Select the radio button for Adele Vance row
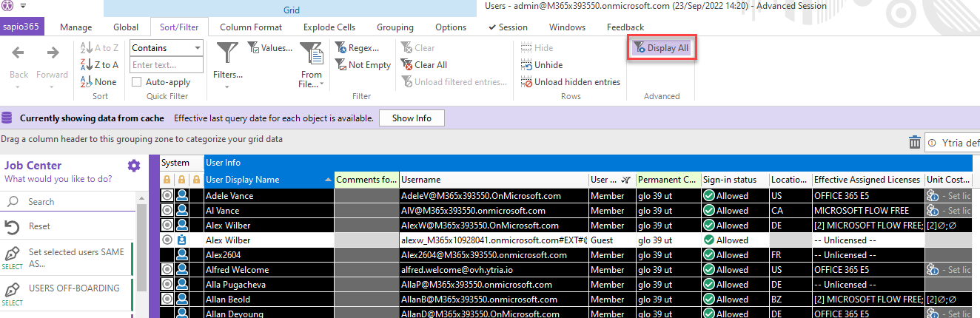 tap(167, 196)
